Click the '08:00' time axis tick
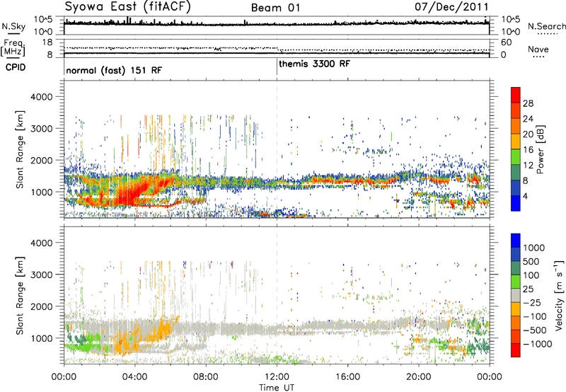 (206, 377)
